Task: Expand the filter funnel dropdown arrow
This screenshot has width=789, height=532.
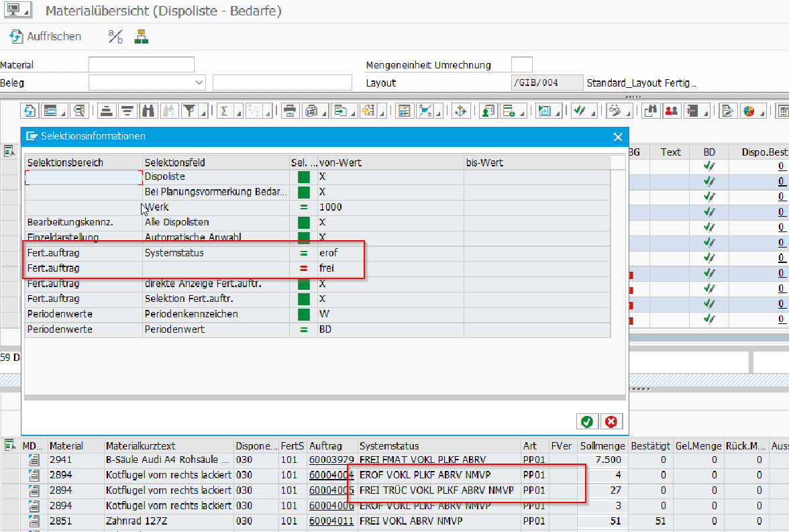Action: click(202, 112)
